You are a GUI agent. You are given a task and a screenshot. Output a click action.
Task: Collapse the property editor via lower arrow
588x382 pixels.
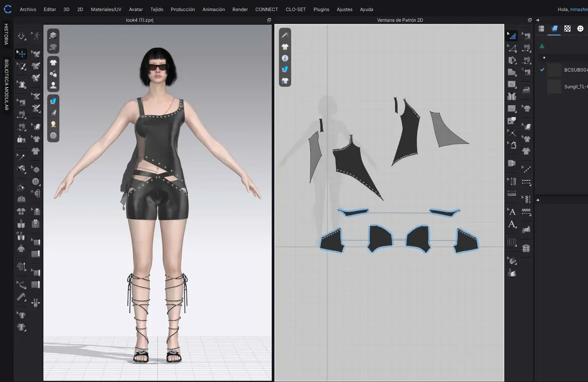pos(537,200)
